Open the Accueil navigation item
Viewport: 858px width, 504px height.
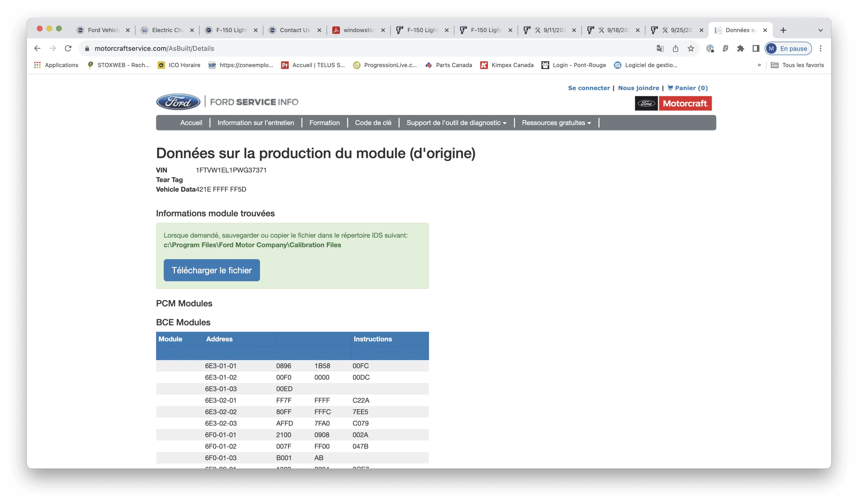click(191, 123)
